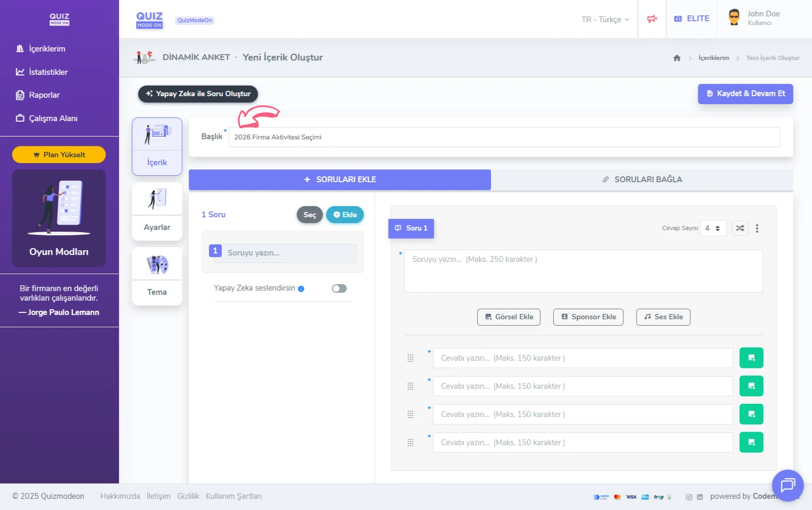Click the Plan Yükselt button
The image size is (812, 510).
[x=59, y=155]
